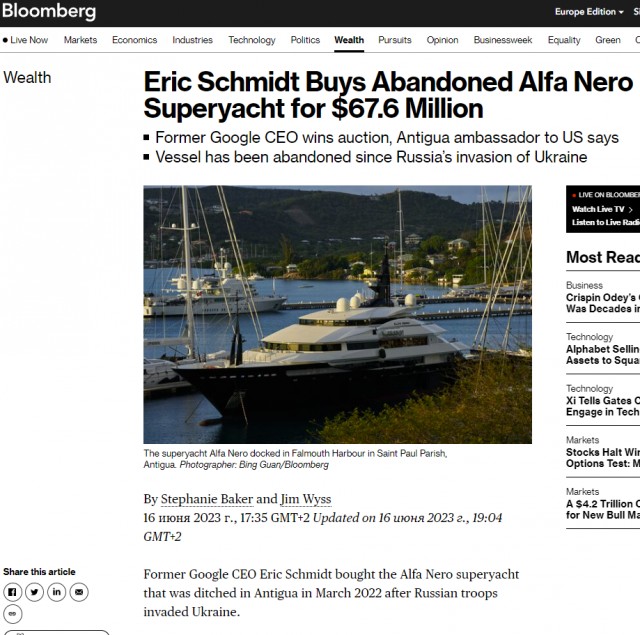Open the Alfa Nero yacht photo
The width and height of the screenshot is (640, 635).
(x=338, y=315)
